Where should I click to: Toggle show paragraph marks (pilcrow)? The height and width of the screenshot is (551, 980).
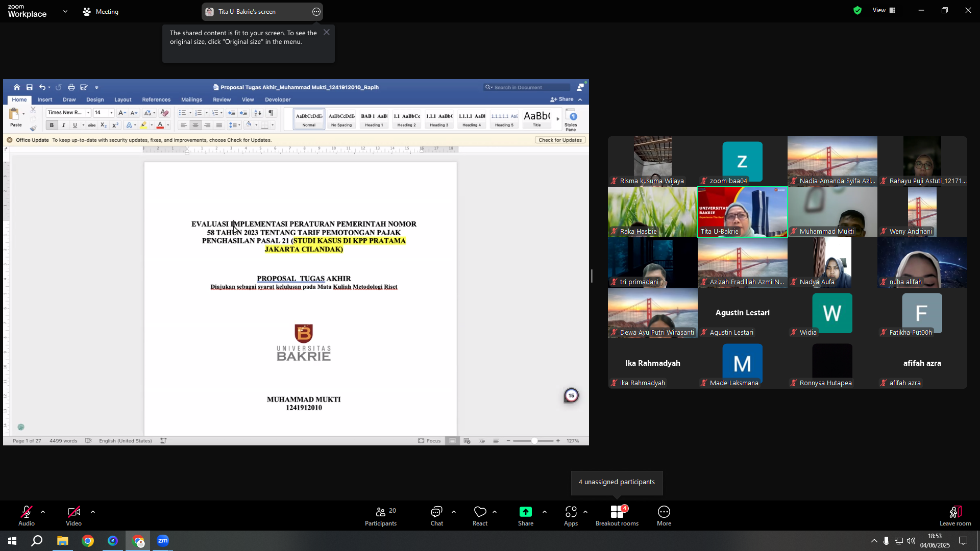pos(271,113)
